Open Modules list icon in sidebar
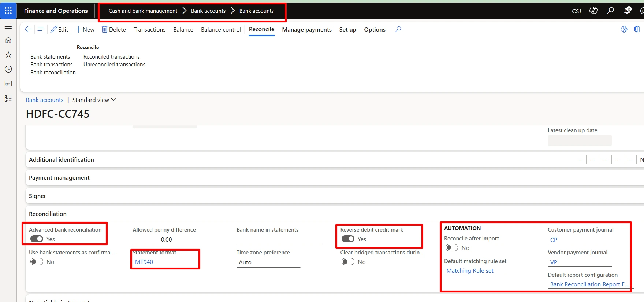The width and height of the screenshot is (644, 302). (8, 98)
